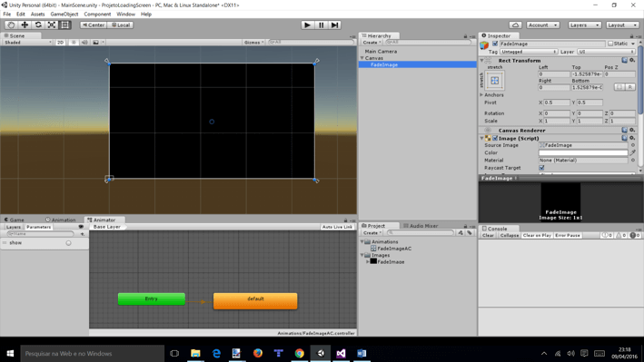
Task: Open the Layout dropdown
Action: (622, 25)
